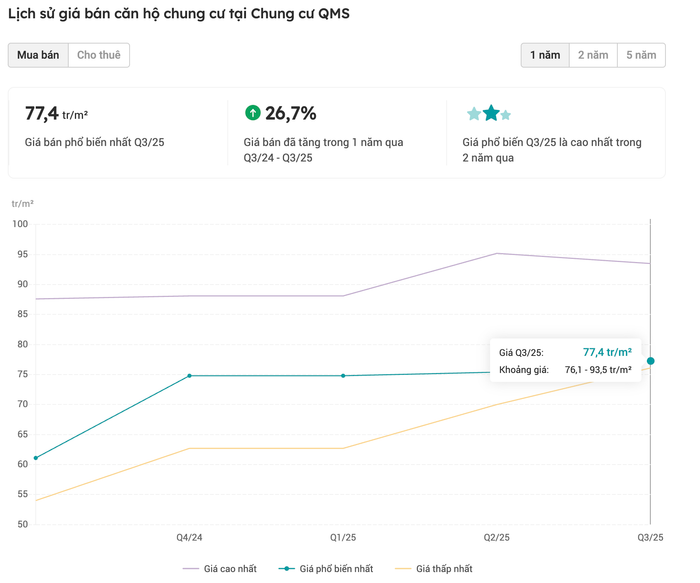The height and width of the screenshot is (583, 700).
Task: Click the green upward arrow growth icon
Action: click(x=252, y=113)
